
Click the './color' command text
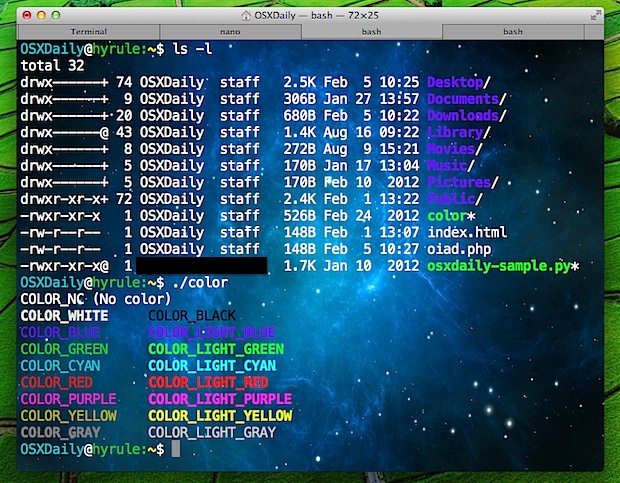tap(200, 283)
